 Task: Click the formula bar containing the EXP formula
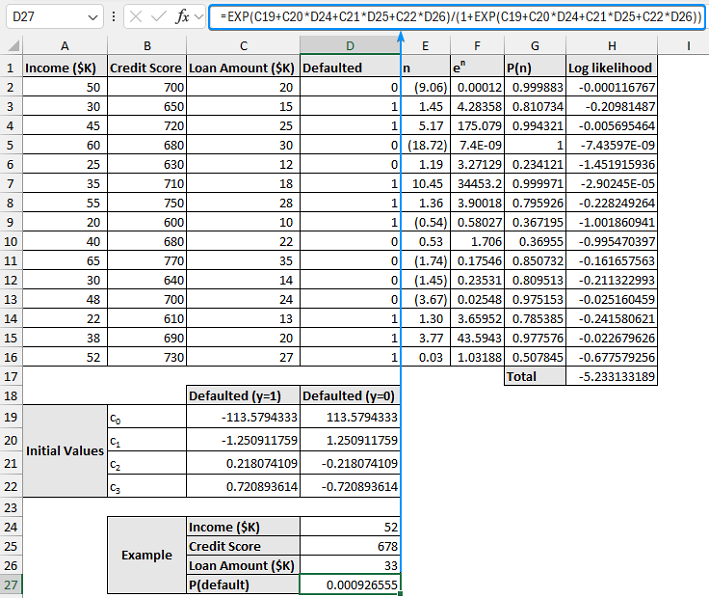click(x=455, y=17)
